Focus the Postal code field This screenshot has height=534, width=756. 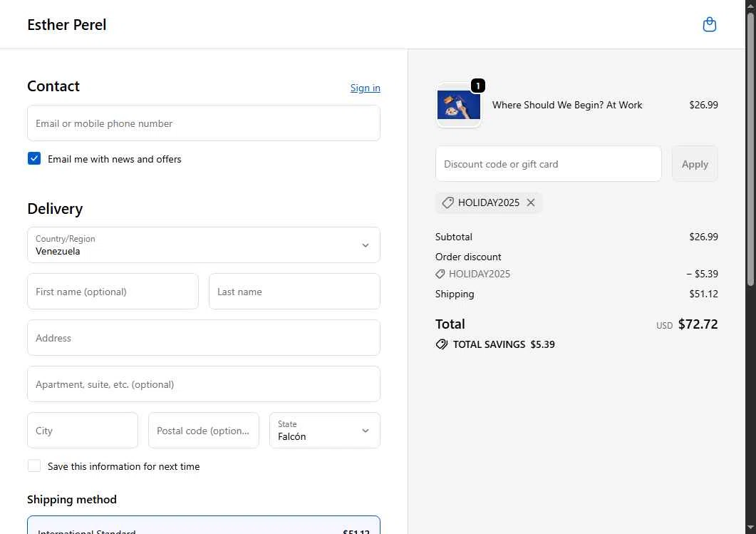click(204, 431)
